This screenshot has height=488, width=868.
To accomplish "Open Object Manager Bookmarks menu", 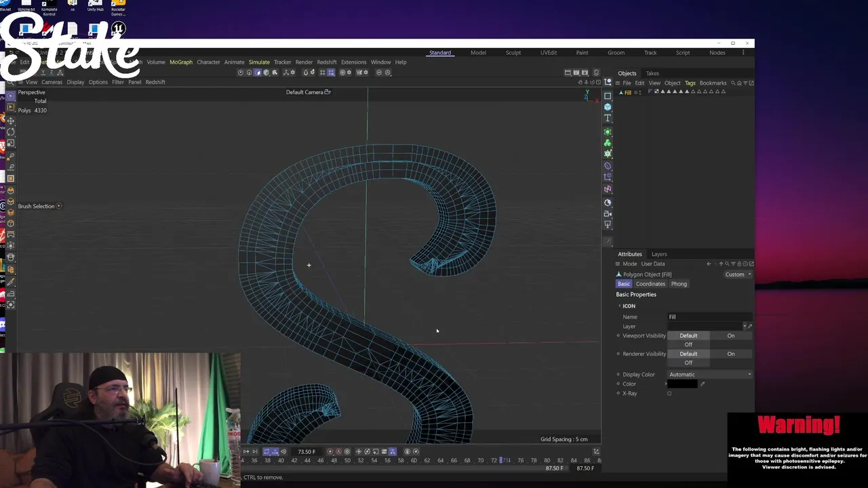I will [713, 83].
